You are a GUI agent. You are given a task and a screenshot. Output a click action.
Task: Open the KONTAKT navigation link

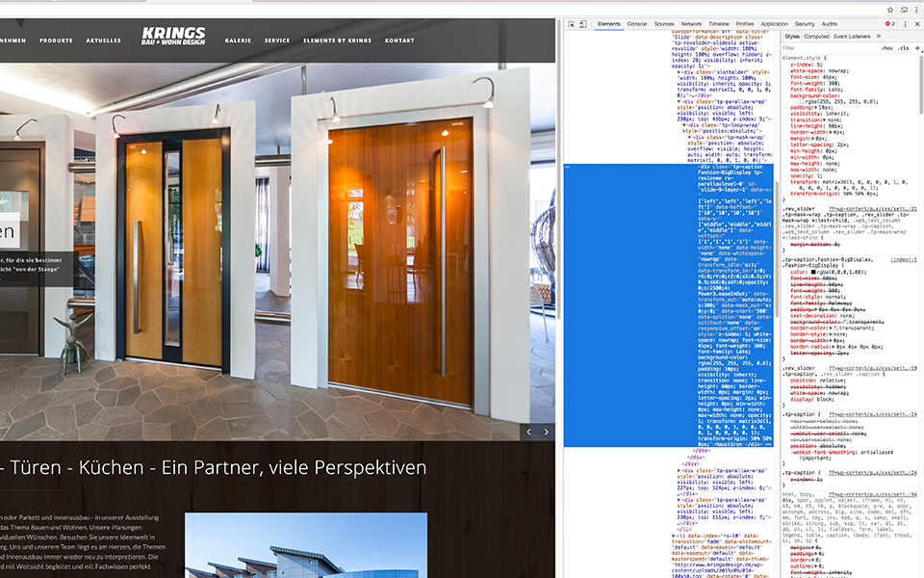(x=399, y=40)
